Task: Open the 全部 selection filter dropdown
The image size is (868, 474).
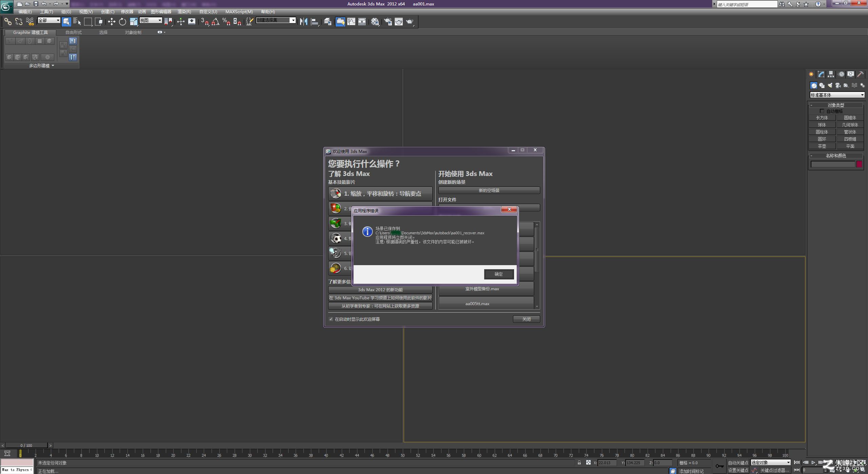Action: [x=49, y=20]
